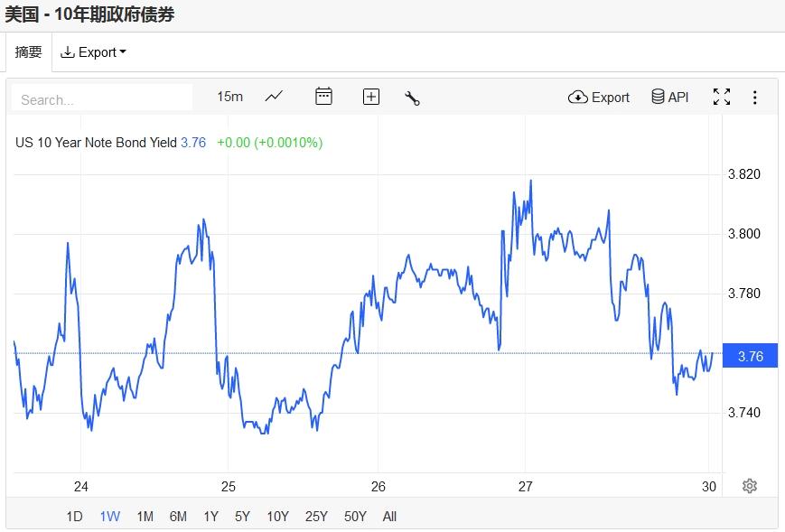Click the Search input field
Screen dimensions: 785x532
[101, 98]
